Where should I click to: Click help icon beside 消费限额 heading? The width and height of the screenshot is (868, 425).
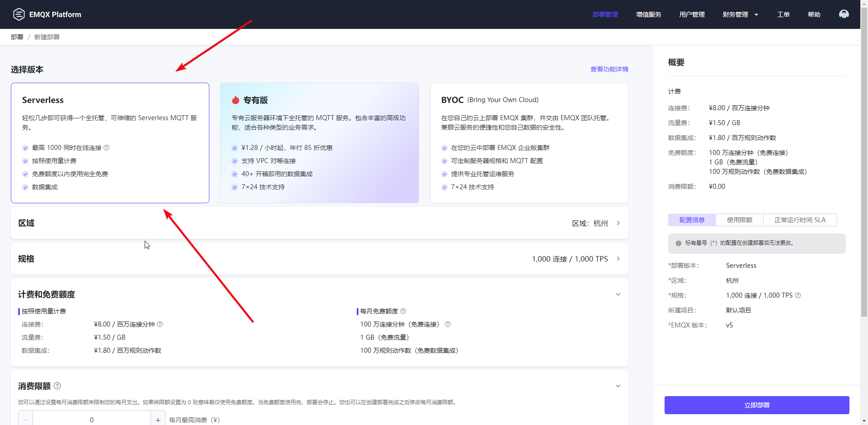(57, 386)
